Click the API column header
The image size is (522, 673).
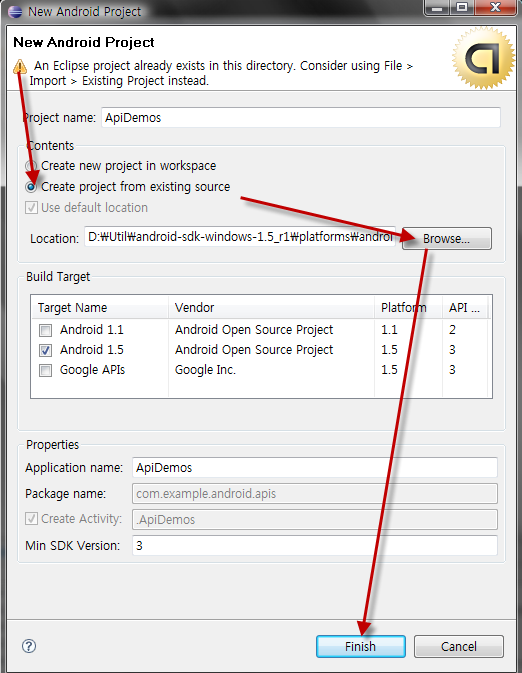click(x=465, y=307)
